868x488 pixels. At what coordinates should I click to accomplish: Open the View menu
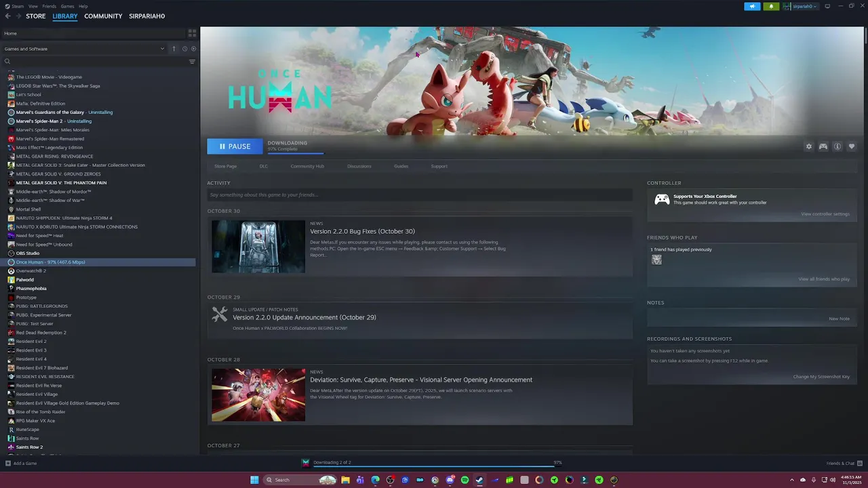pyautogui.click(x=33, y=6)
